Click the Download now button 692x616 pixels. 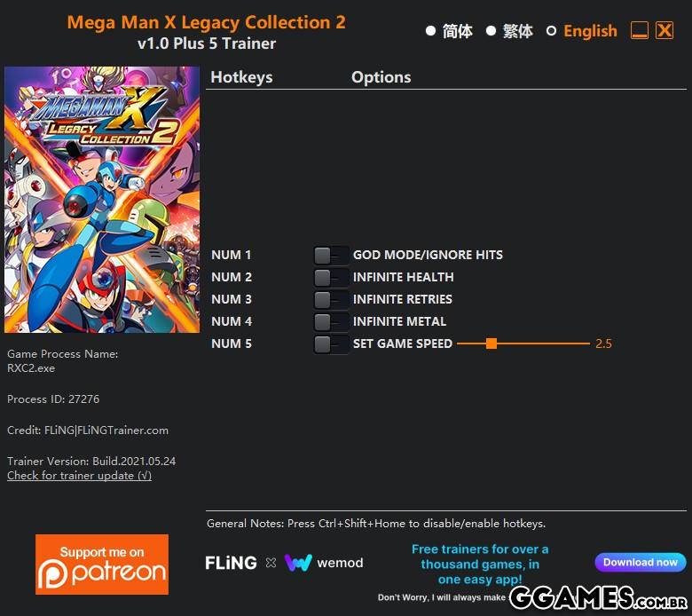coord(641,562)
